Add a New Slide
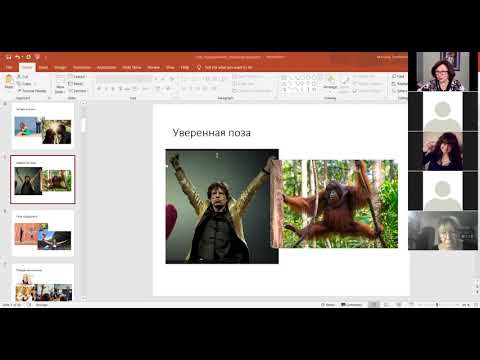The width and height of the screenshot is (480, 360). coord(60,84)
